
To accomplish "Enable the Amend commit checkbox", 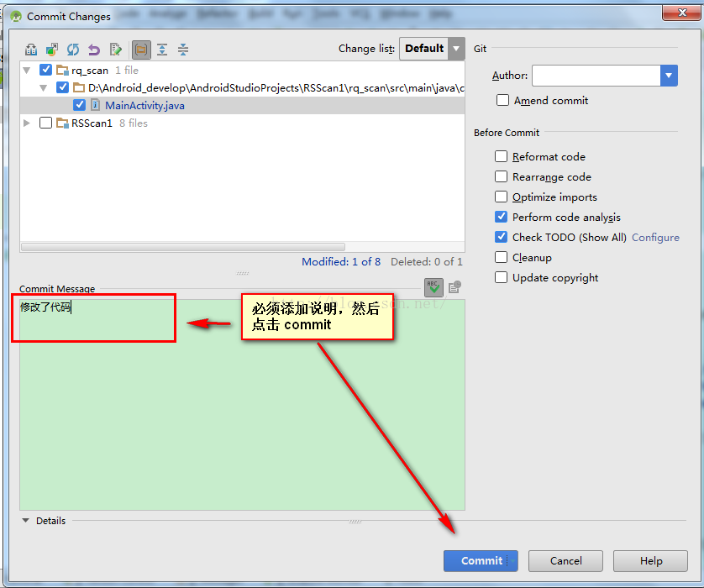I will (x=502, y=100).
